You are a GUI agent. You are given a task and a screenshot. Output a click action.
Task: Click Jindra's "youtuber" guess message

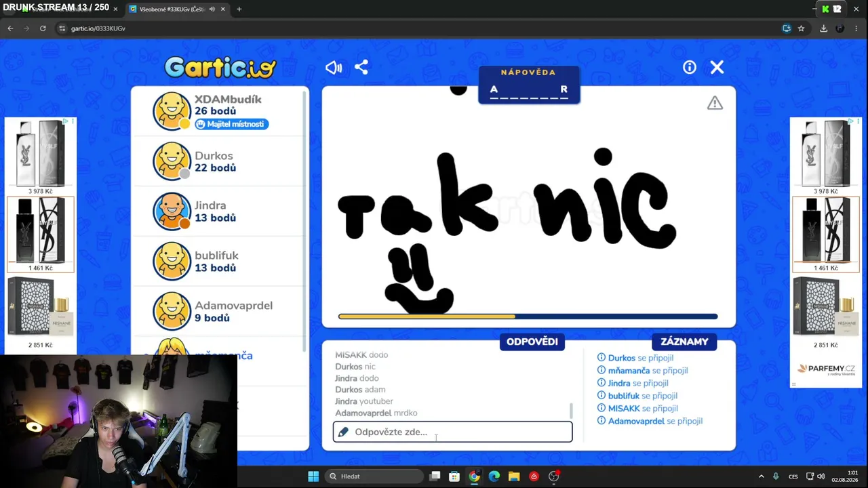(x=364, y=401)
